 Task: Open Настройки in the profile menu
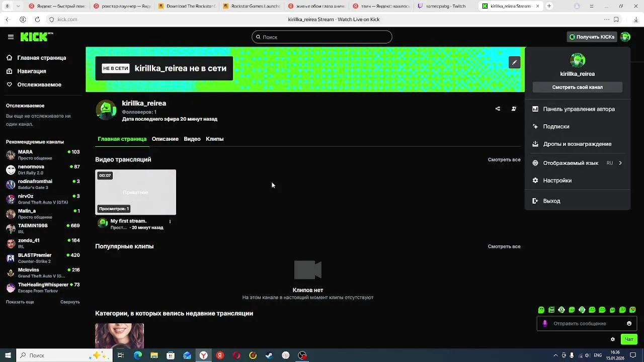coord(578,180)
